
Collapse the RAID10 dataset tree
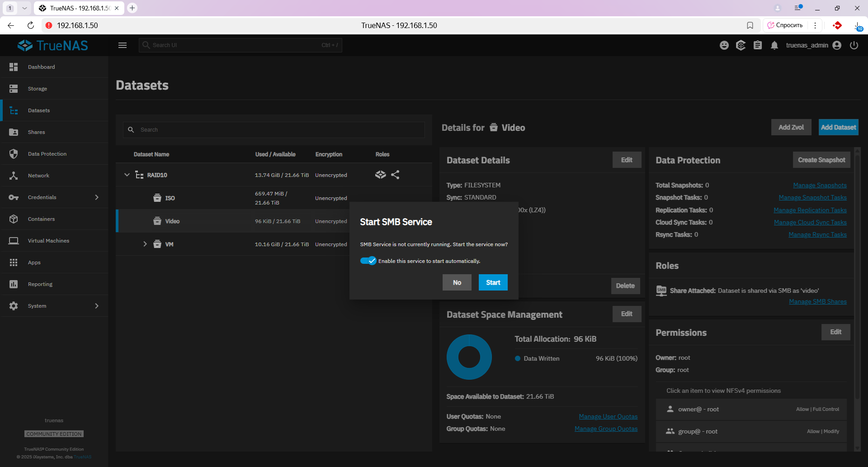pyautogui.click(x=127, y=175)
